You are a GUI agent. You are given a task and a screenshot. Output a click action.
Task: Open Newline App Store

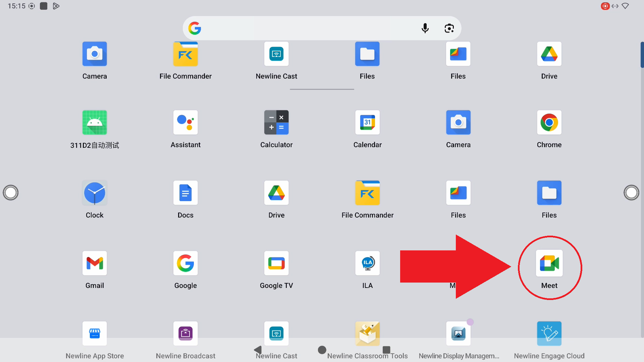coord(95,334)
